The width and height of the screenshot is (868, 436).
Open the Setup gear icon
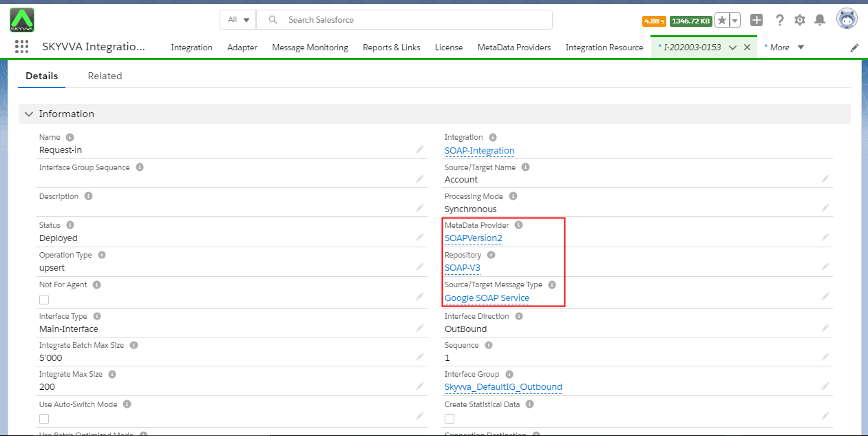[x=800, y=20]
